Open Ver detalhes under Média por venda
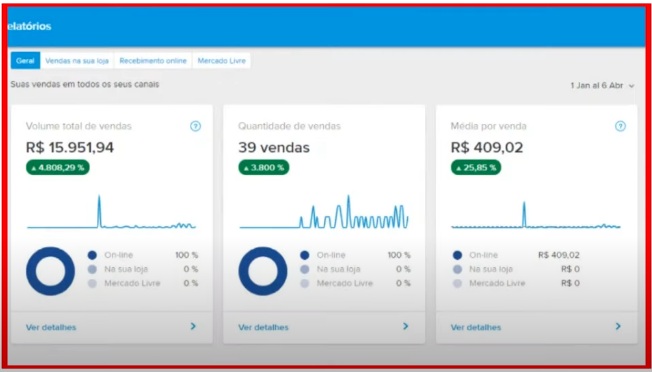 (476, 327)
